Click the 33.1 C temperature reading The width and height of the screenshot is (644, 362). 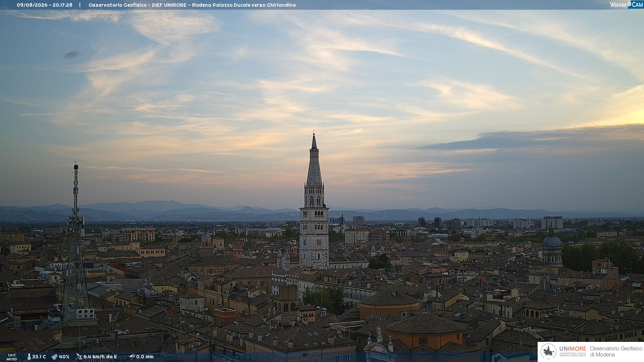coord(39,357)
